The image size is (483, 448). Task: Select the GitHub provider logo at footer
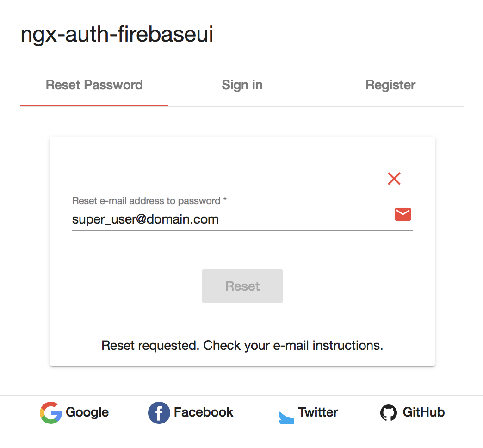tap(389, 412)
